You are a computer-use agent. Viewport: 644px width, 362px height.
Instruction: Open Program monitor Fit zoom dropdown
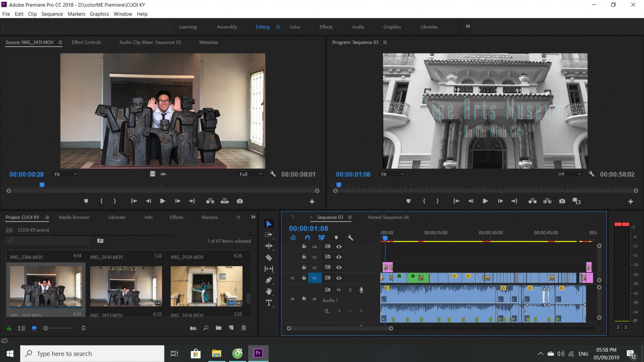[392, 174]
